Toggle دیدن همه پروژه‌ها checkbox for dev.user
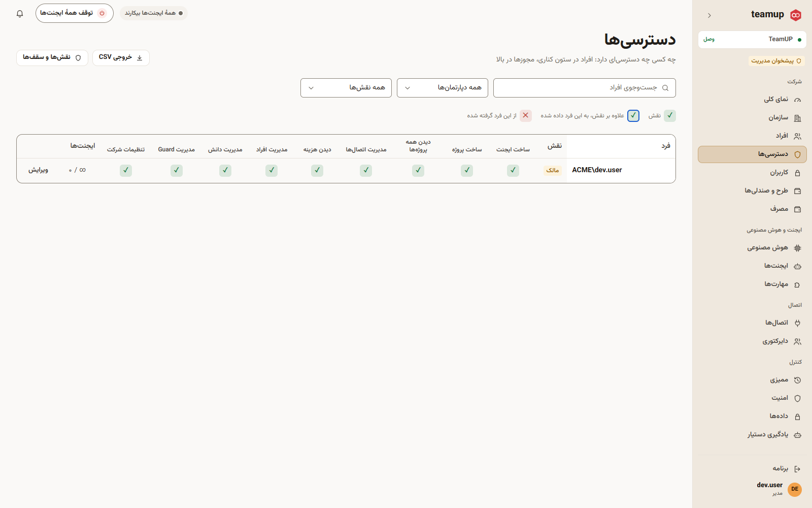This screenshot has height=508, width=812. click(418, 170)
